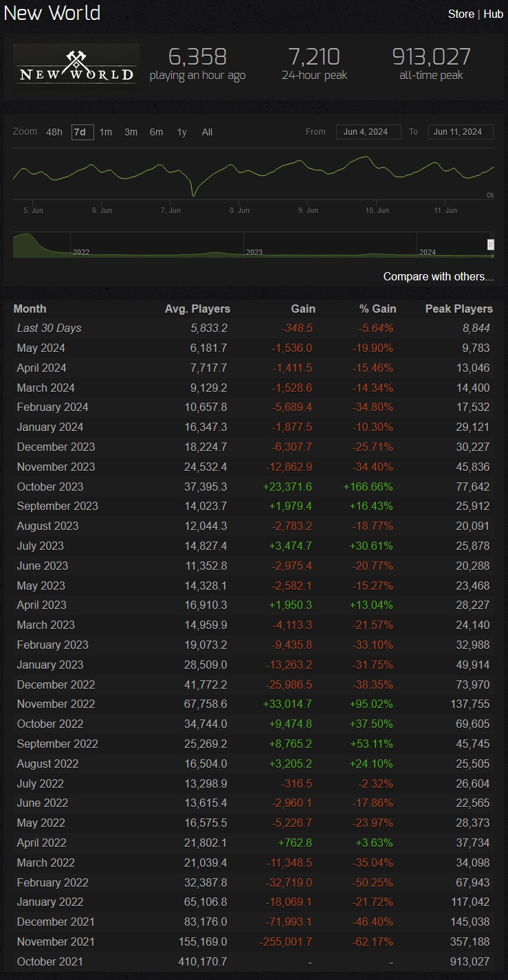Click peak players value 137,755
Viewport: 508px width, 980px height.
470,704
